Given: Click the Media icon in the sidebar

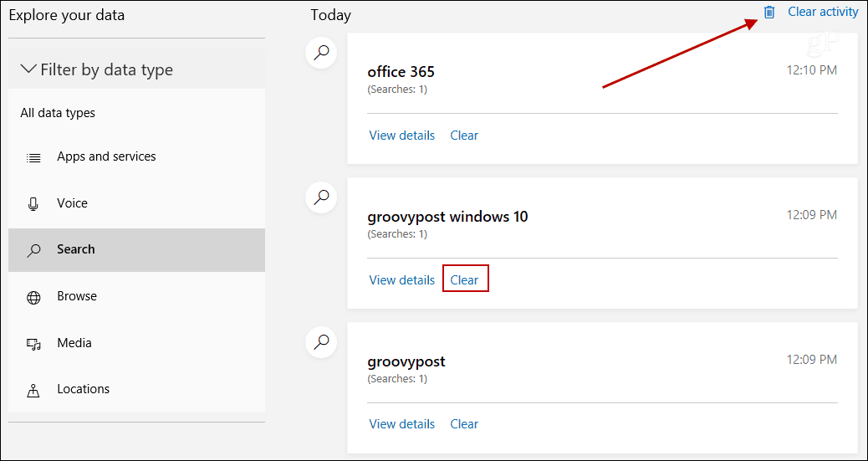Looking at the screenshot, I should click(33, 344).
